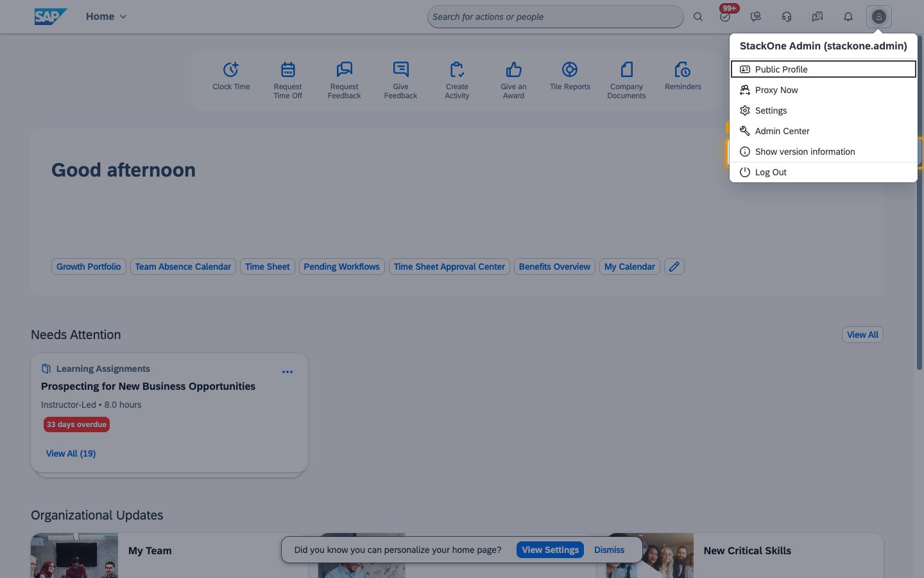
Task: Click the New Critical Skills thumbnail image
Action: point(650,556)
